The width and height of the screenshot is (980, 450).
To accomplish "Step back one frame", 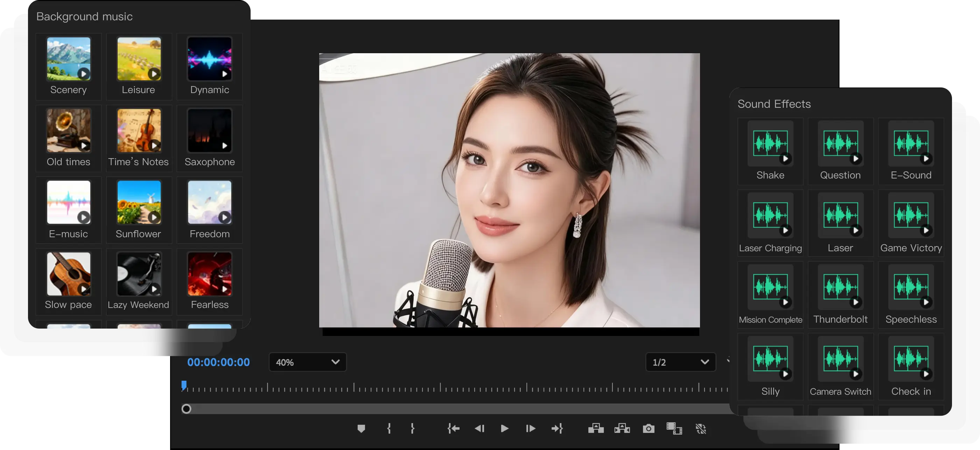I will (479, 429).
